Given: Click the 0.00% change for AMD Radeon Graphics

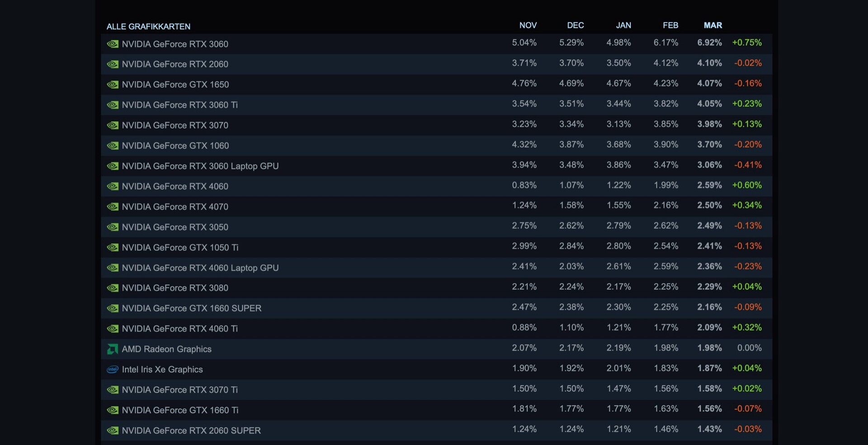Looking at the screenshot, I should pos(749,348).
